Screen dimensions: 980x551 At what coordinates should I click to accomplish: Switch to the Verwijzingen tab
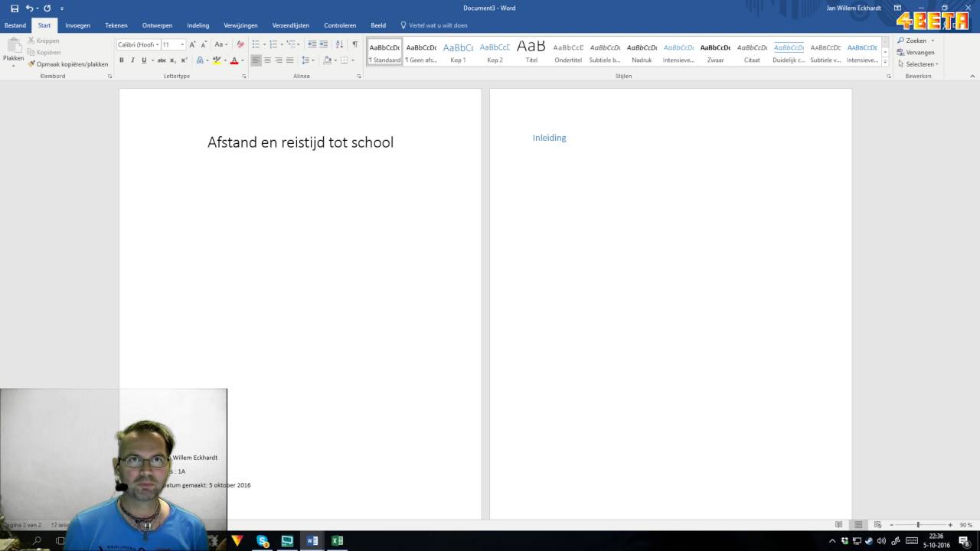tap(240, 25)
